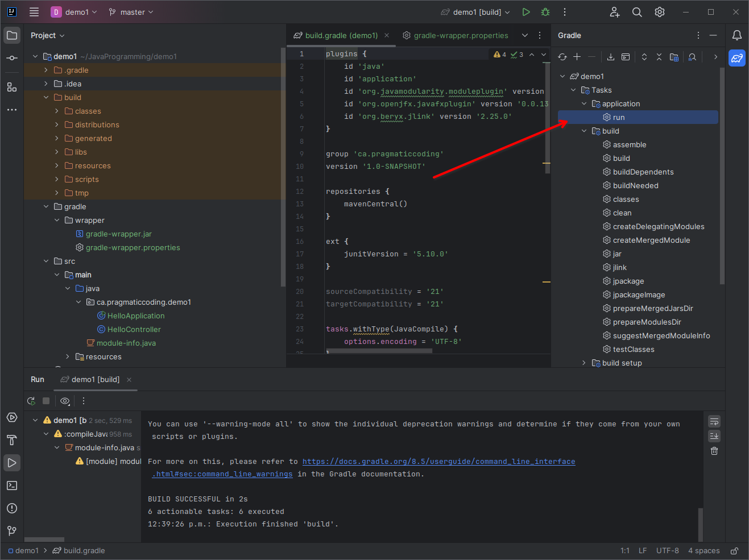Run the demo1 build configuration
This screenshot has height=560, width=749.
526,12
